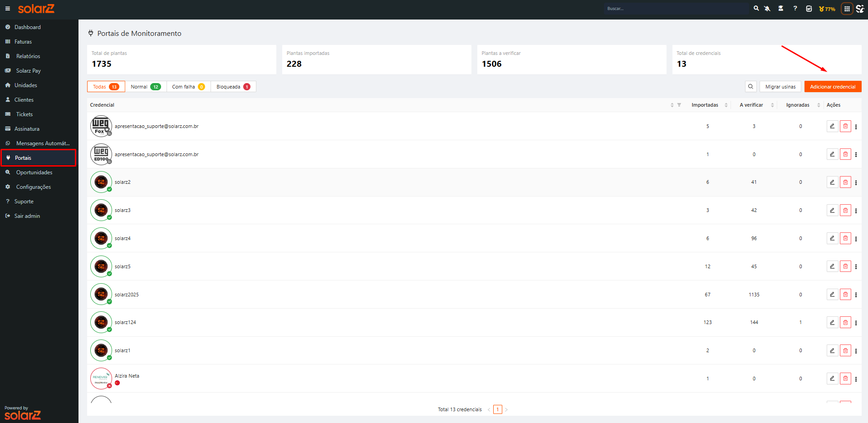Click the Adicionar credencial button
Image resolution: width=868 pixels, height=423 pixels.
(x=833, y=87)
